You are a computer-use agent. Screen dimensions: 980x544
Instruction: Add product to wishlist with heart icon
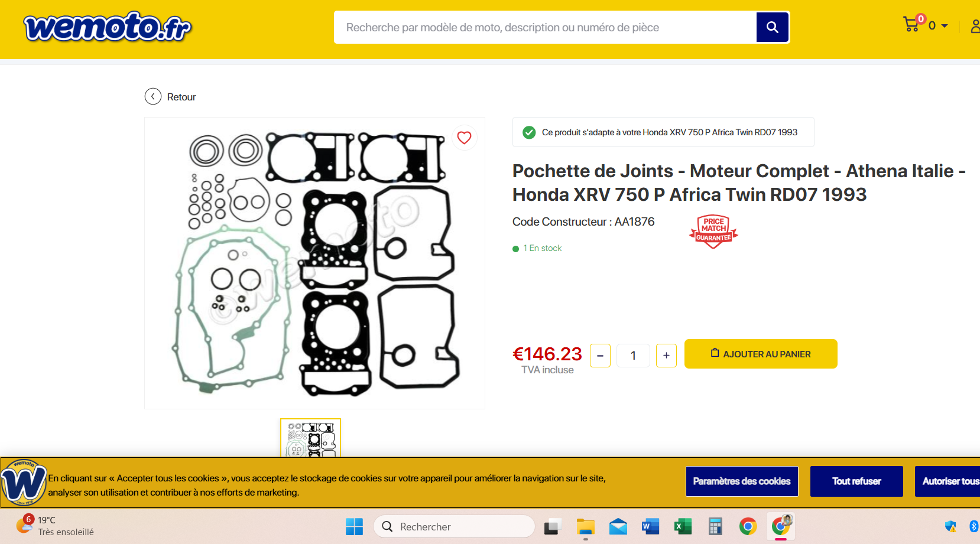[464, 138]
